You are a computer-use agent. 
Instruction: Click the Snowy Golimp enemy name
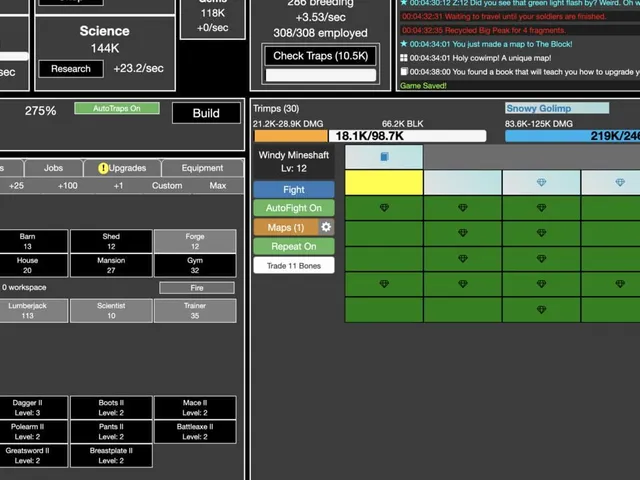[538, 108]
